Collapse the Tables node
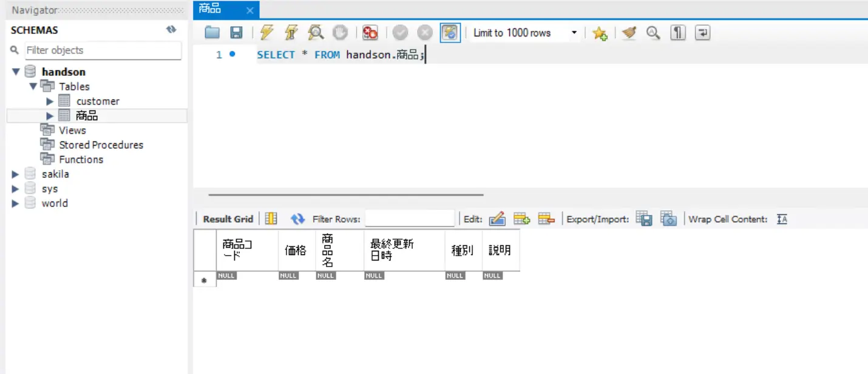The height and width of the screenshot is (374, 868). click(x=33, y=86)
